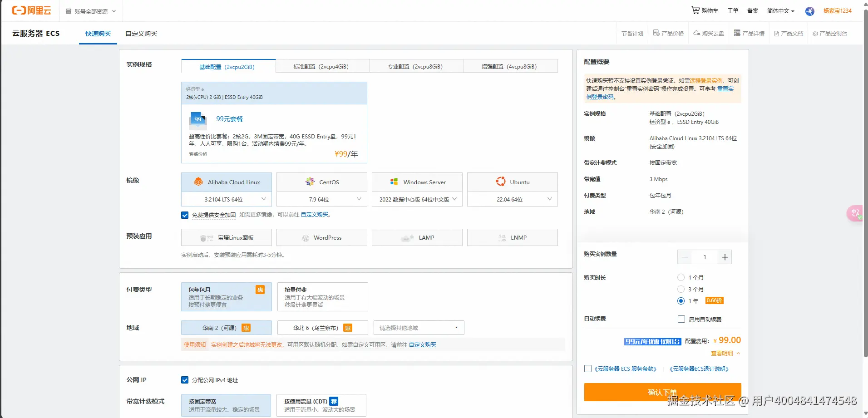The width and height of the screenshot is (868, 418).
Task: Click the CentOS image icon
Action: 310,182
